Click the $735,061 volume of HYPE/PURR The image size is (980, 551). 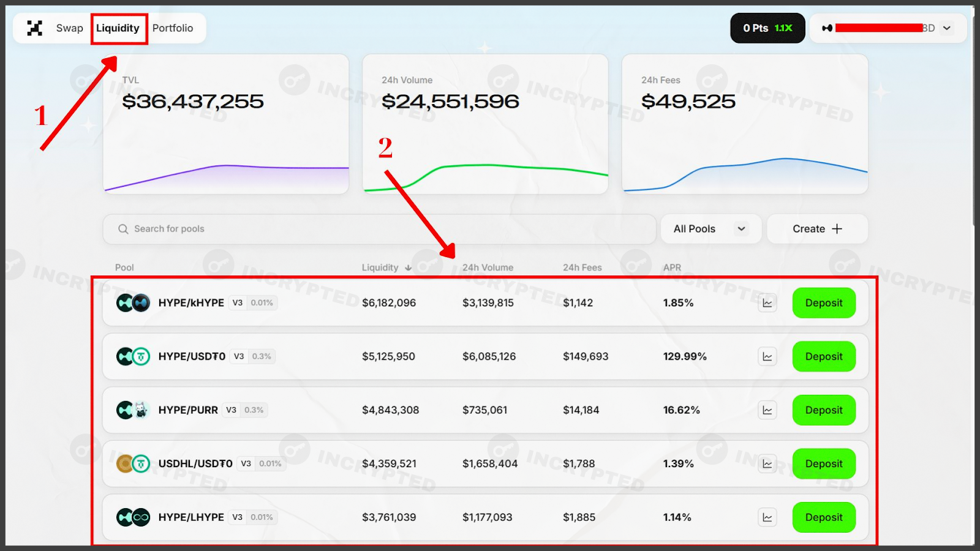point(484,410)
